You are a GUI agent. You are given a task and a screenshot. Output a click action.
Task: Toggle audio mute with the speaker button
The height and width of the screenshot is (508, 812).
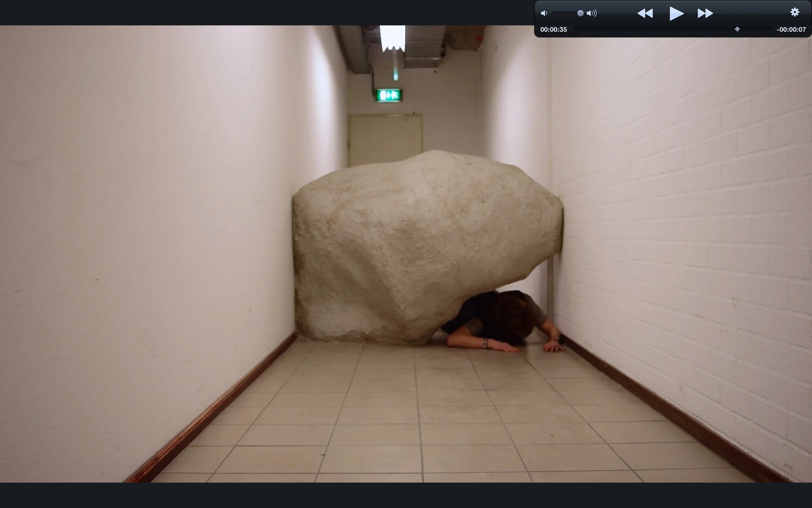pyautogui.click(x=544, y=13)
